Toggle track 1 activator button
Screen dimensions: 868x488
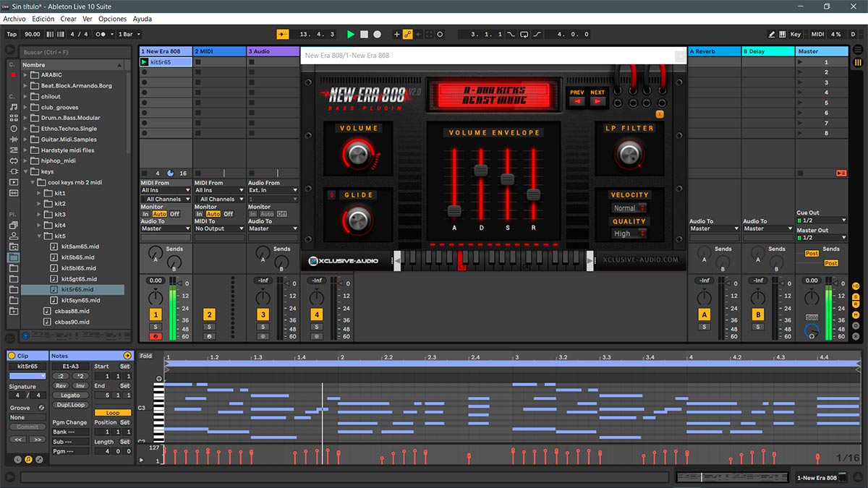(x=156, y=314)
